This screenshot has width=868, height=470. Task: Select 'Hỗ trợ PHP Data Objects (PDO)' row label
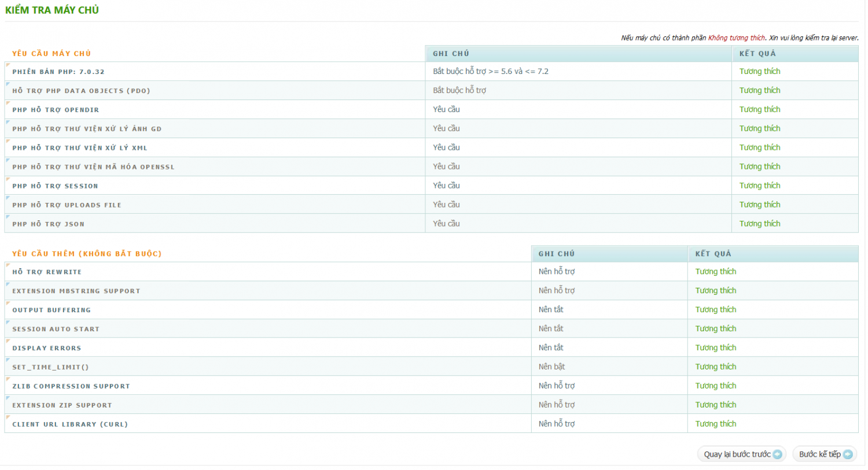(81, 91)
